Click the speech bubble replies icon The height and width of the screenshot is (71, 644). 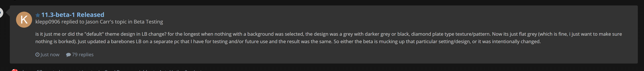[68, 54]
